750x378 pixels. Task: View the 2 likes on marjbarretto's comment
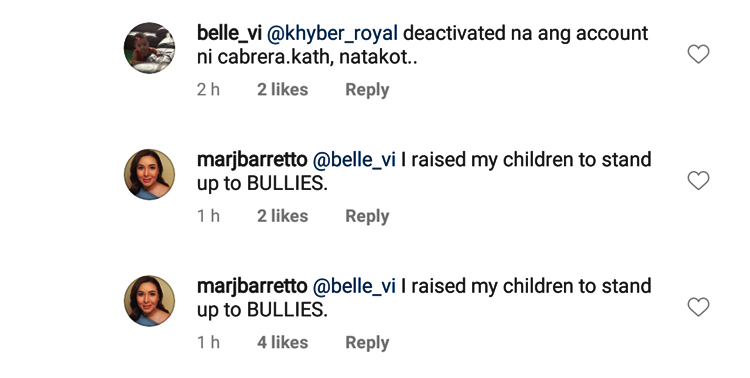click(x=283, y=216)
